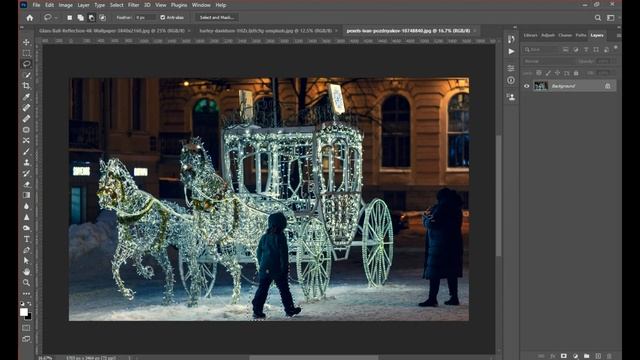The height and width of the screenshot is (360, 640).
Task: Hide the Background layer eye icon
Action: (x=527, y=86)
